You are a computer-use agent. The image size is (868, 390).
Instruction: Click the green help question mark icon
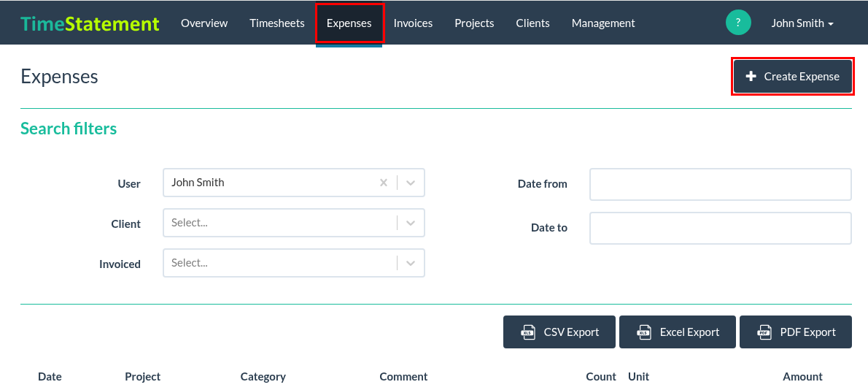pos(738,23)
